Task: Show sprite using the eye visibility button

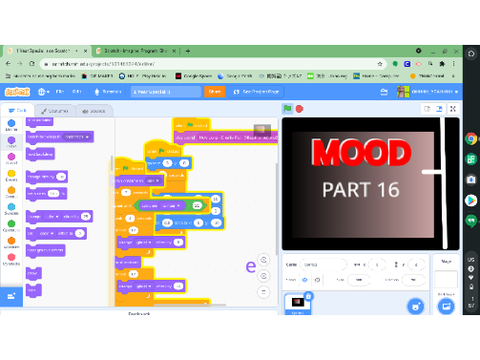Action: pyautogui.click(x=305, y=280)
